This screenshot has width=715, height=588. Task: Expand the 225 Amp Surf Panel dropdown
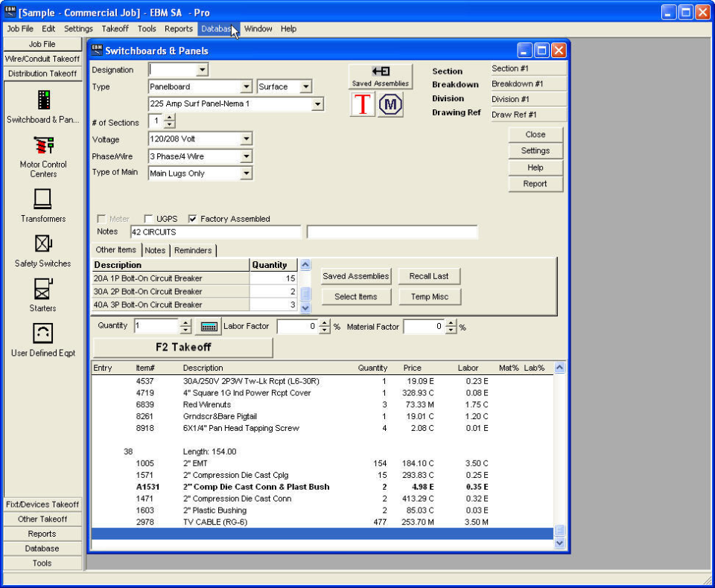317,104
